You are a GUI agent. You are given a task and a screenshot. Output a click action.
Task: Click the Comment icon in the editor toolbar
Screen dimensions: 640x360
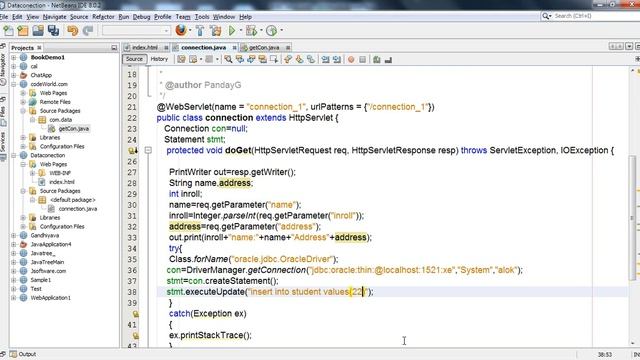[x=377, y=60]
